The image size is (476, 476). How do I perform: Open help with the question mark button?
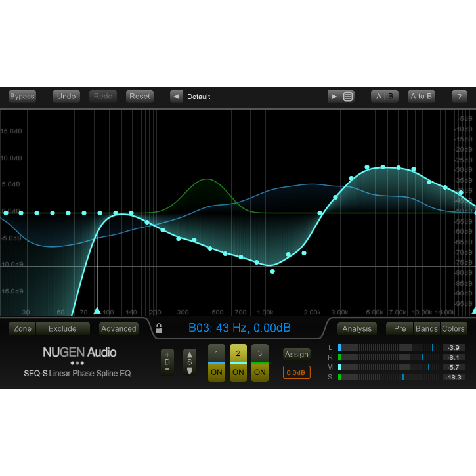(x=459, y=97)
